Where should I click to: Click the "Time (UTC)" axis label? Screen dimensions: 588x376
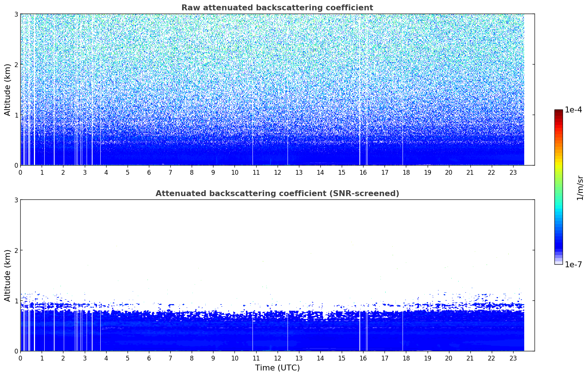coord(277,368)
